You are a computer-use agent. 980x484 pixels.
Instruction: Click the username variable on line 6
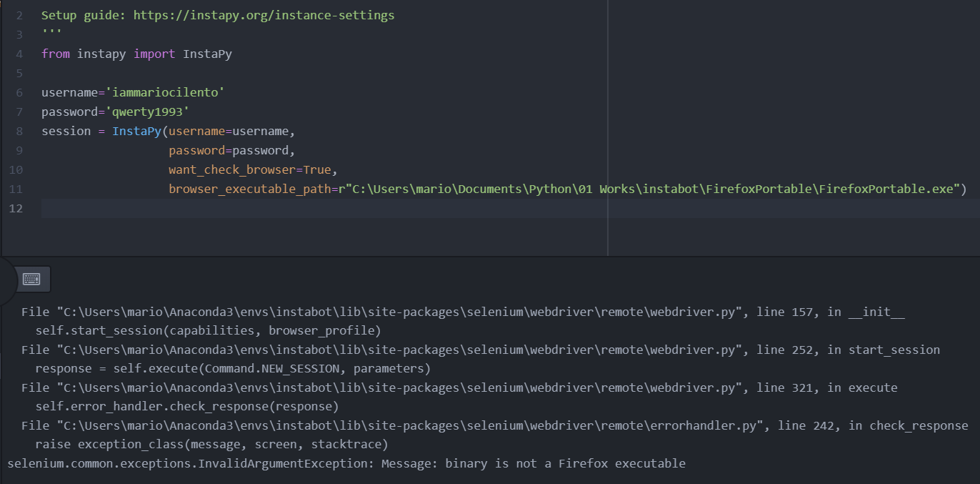click(70, 92)
